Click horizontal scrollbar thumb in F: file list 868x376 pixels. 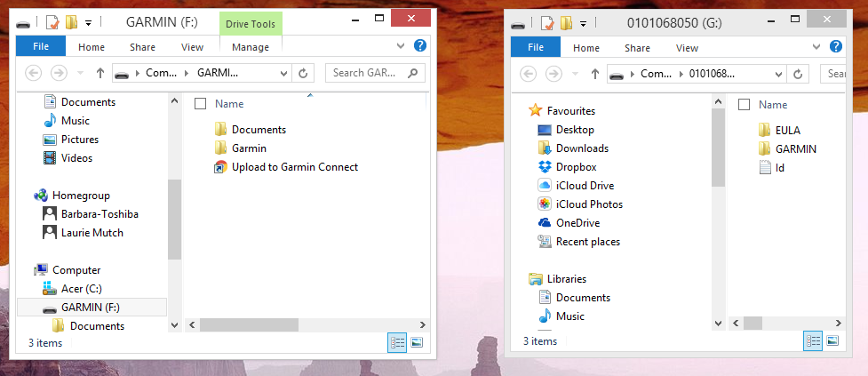point(249,325)
